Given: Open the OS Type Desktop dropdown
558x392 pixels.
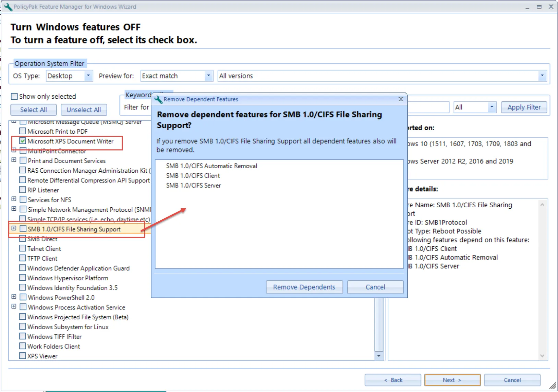Looking at the screenshot, I should 88,76.
